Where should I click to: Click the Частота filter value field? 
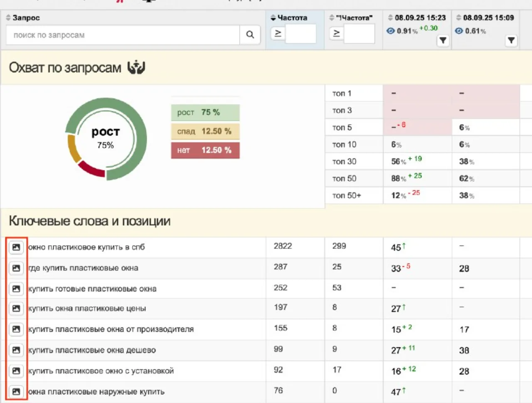pos(301,33)
